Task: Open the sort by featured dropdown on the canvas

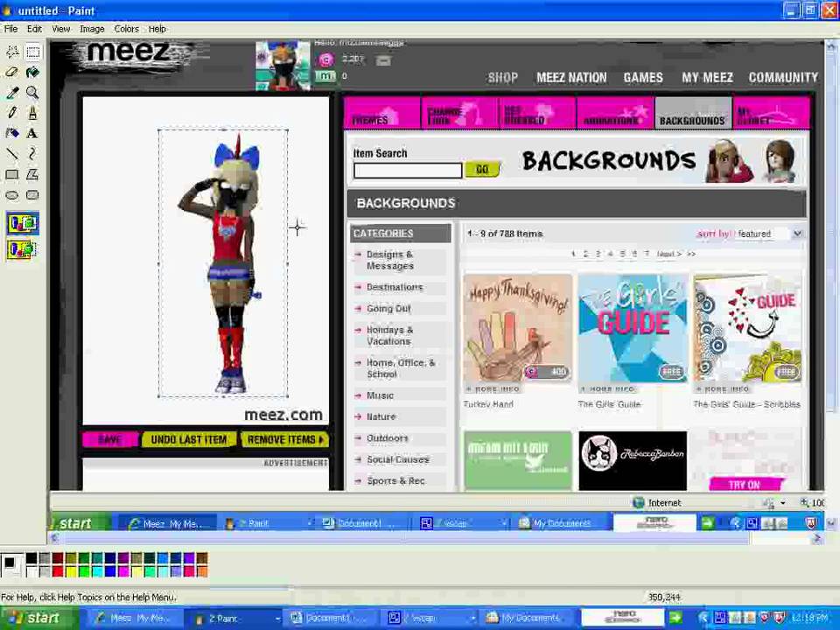Action: [x=797, y=234]
